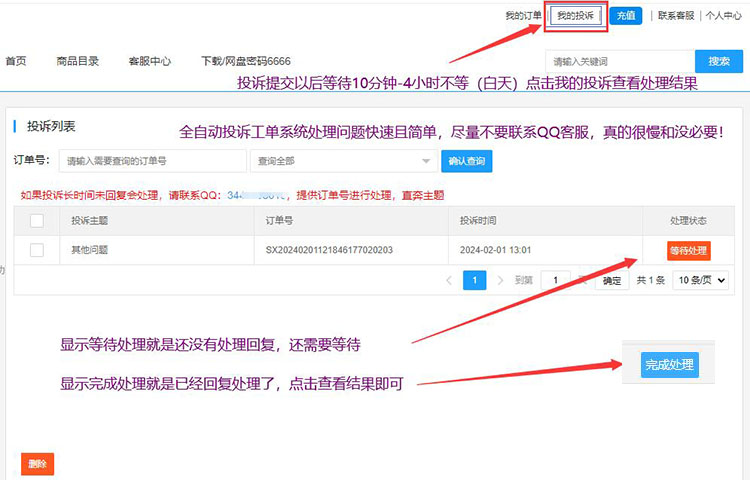This screenshot has width=750, height=480.
Task: Open the 商品目录 menu item
Action: pos(78,61)
